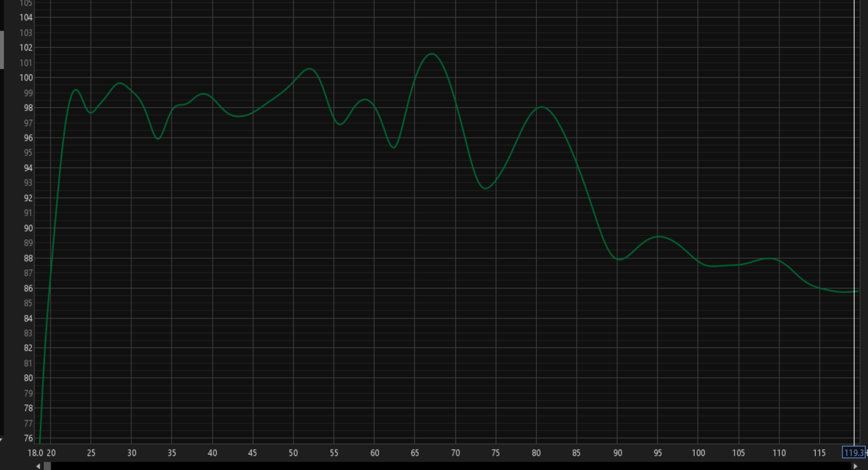This screenshot has height=470, width=868.
Task: Click the small curve bump near 95 Hz
Action: (x=659, y=236)
